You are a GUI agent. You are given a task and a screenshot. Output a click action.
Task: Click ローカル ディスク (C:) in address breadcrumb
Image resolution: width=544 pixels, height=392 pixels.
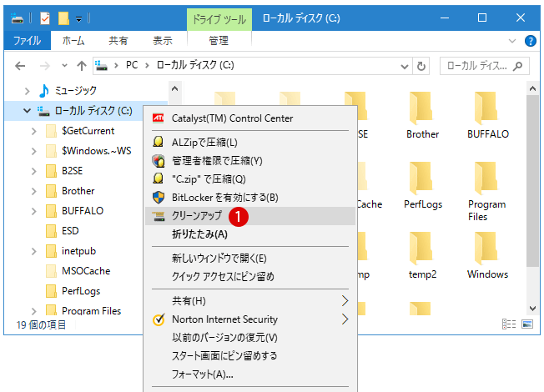[x=195, y=65]
